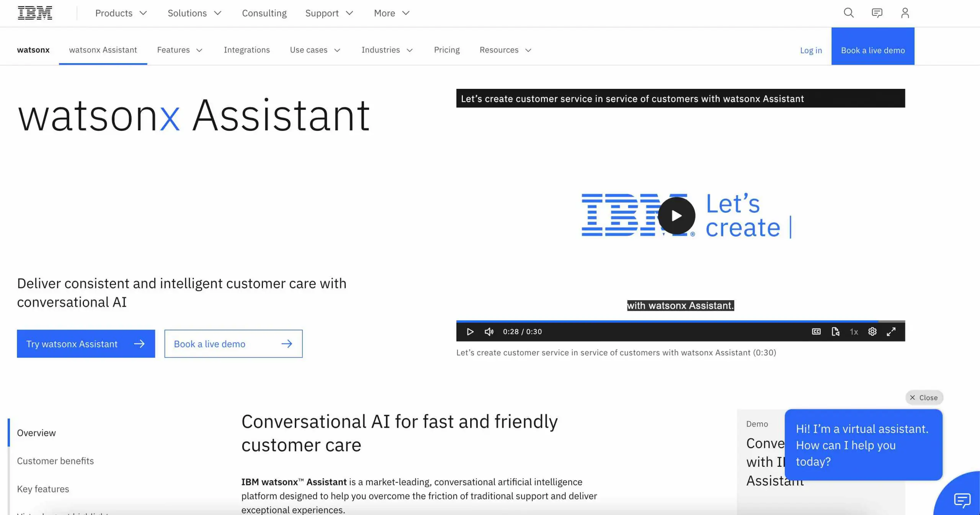Open video settings gear icon
980x515 pixels.
point(872,332)
